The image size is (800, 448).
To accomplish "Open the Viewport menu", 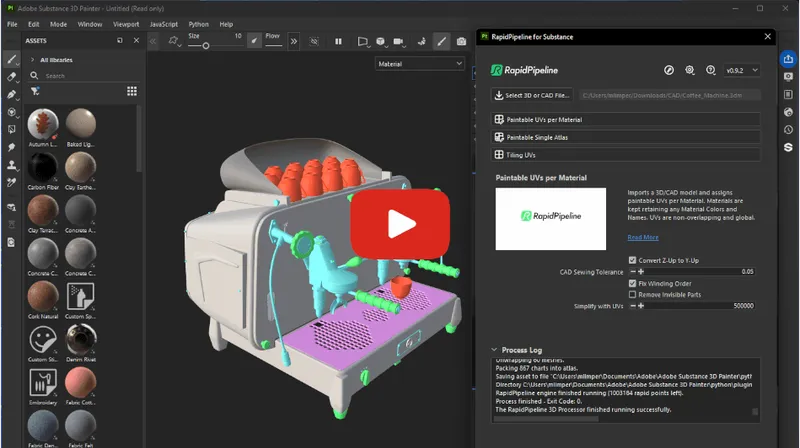I will (126, 24).
